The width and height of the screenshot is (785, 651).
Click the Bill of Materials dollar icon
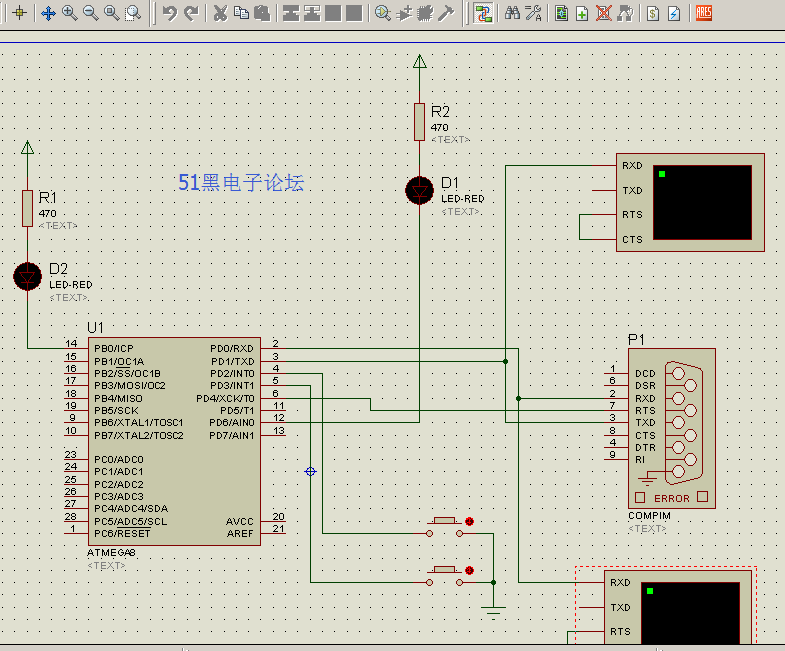653,13
